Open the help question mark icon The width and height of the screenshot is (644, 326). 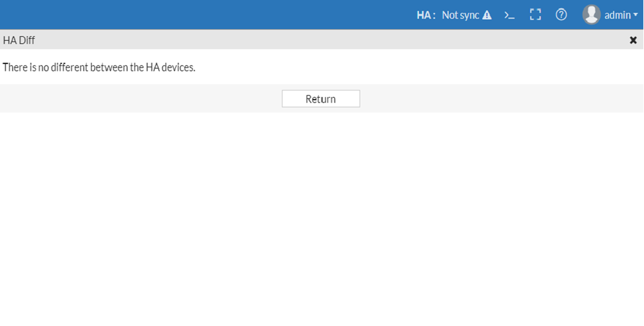561,15
